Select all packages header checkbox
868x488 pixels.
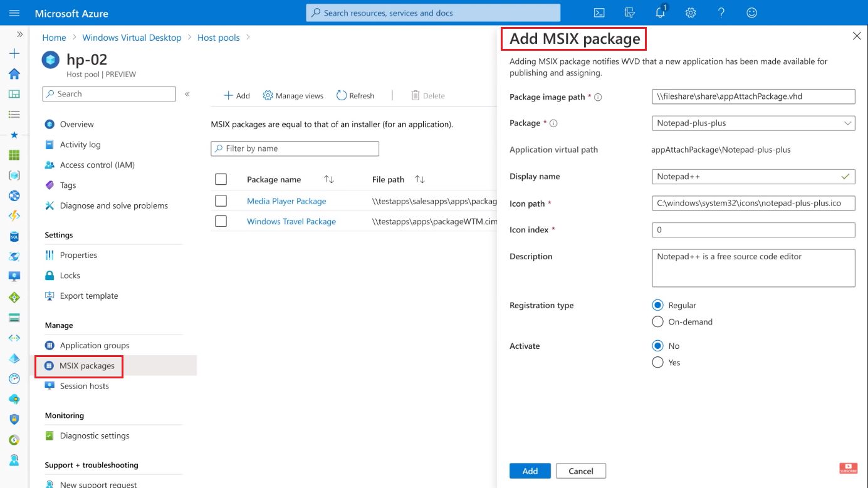(221, 179)
